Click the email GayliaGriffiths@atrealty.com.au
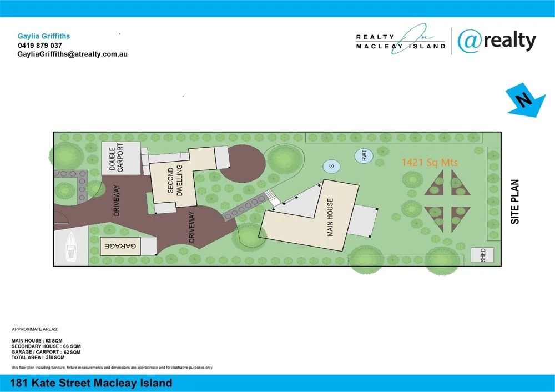 [73, 54]
